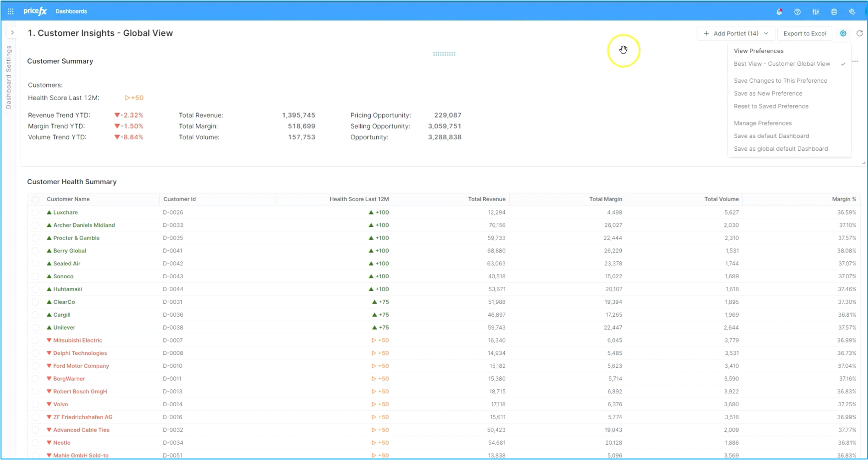Select the Sealed Air row checkbox
This screenshot has height=460, width=868.
[x=35, y=264]
